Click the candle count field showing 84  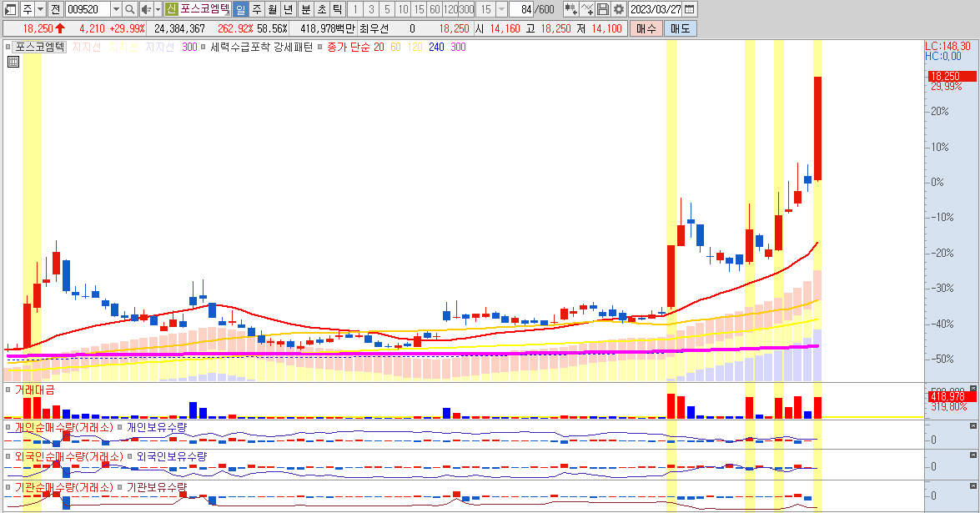[522, 9]
